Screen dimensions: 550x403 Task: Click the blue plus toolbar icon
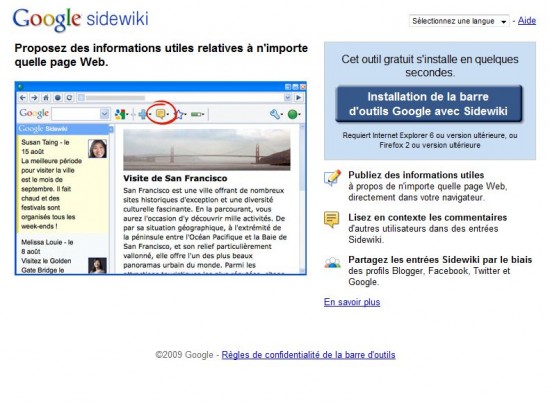coord(143,114)
